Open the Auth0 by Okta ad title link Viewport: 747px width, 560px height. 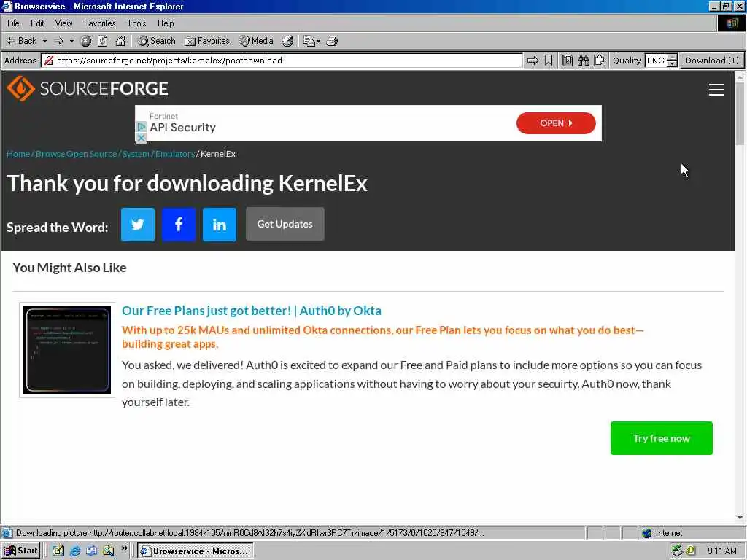[252, 311]
